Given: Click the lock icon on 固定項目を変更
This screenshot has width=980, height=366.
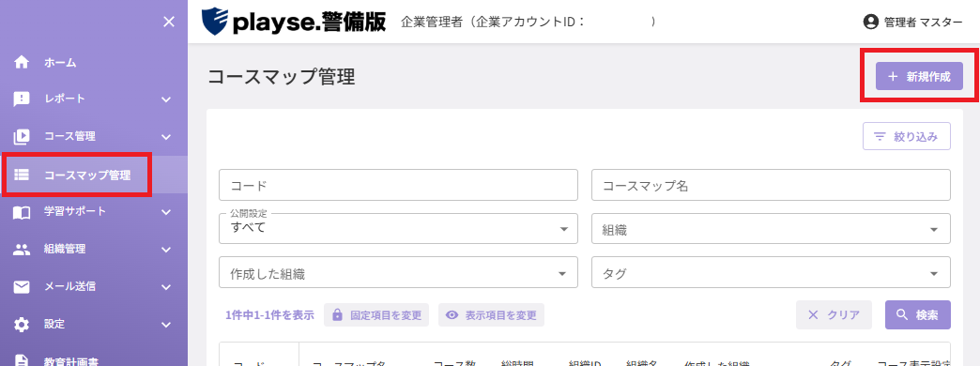Looking at the screenshot, I should pos(338,314).
